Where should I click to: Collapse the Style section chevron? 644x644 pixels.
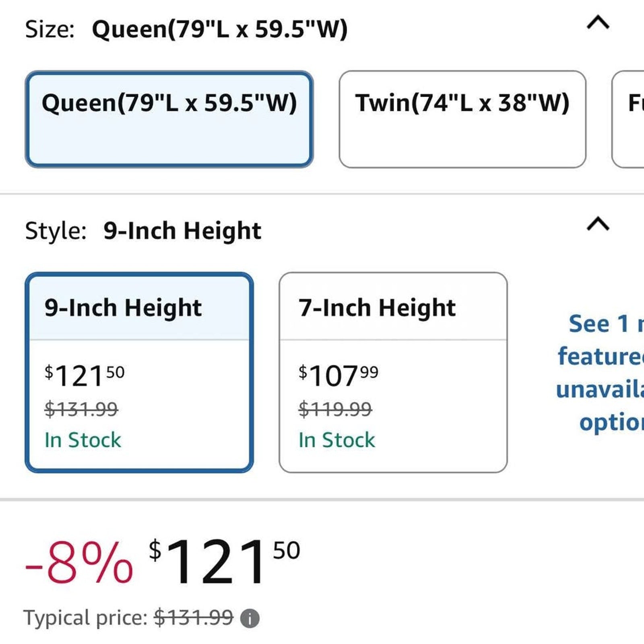coord(598,224)
